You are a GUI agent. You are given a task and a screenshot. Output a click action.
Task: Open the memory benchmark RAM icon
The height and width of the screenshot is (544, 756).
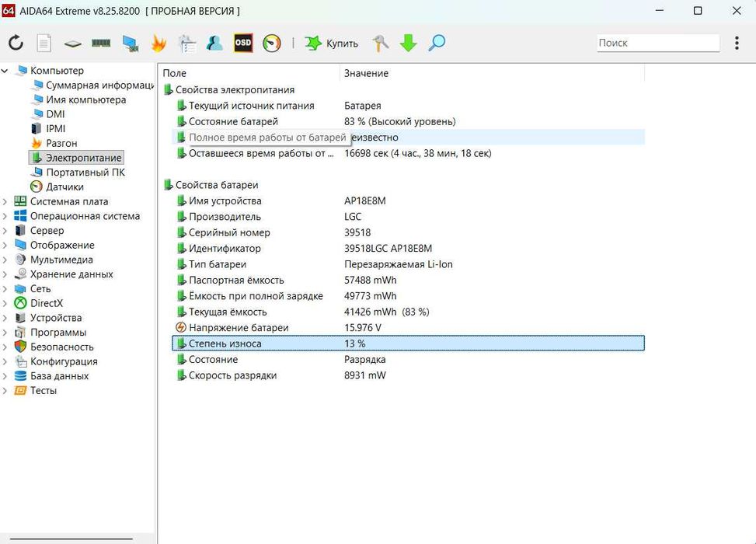[x=101, y=44]
